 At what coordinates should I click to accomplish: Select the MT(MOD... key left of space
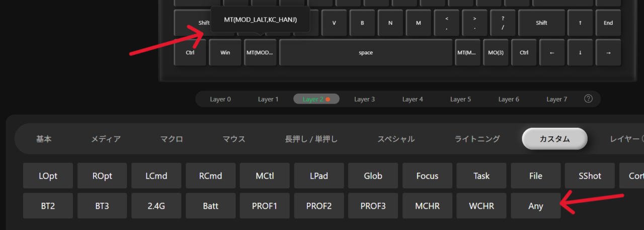pyautogui.click(x=260, y=52)
